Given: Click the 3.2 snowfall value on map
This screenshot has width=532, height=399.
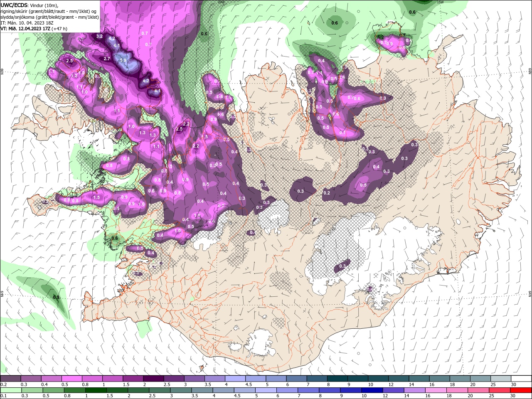Looking at the screenshot, I should click(99, 36).
